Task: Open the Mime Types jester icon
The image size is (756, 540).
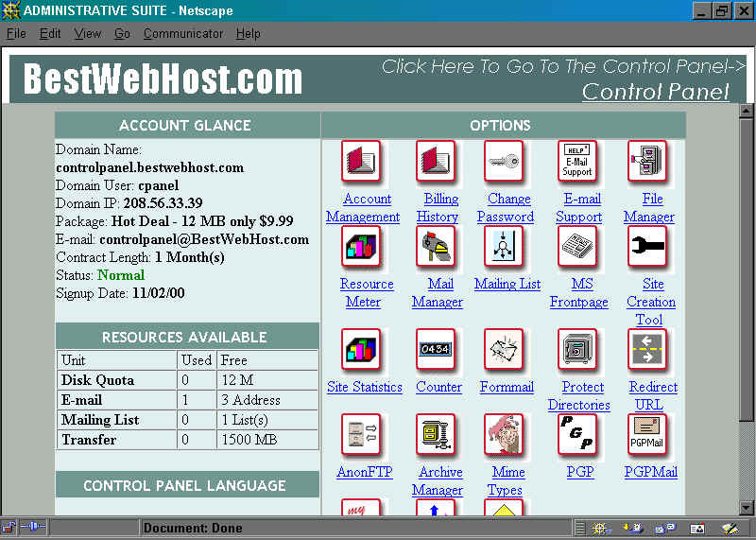Action: [504, 434]
